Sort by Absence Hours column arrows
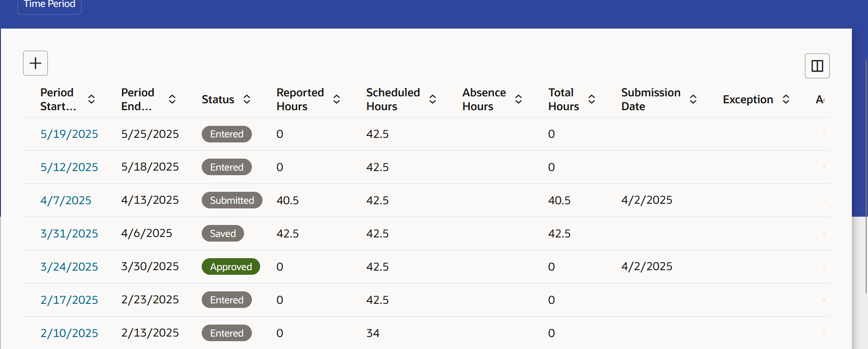Screen dimensions: 868x349 pos(518,99)
